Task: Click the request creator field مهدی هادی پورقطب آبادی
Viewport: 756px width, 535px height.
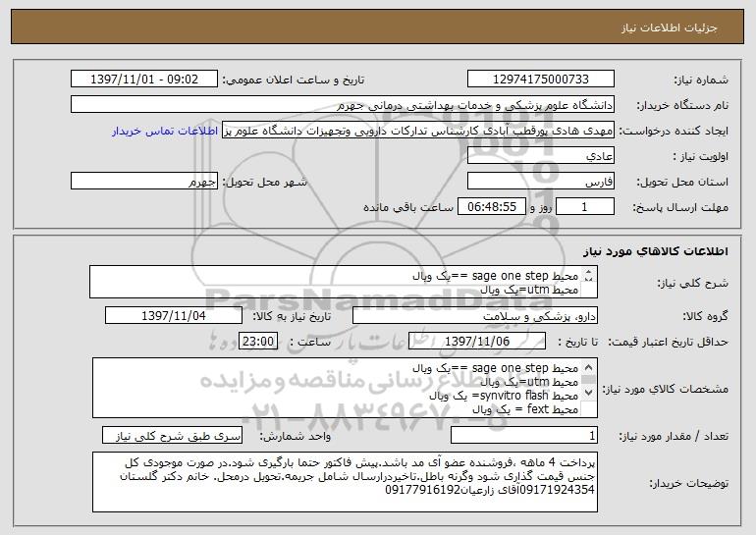Action: click(x=418, y=131)
